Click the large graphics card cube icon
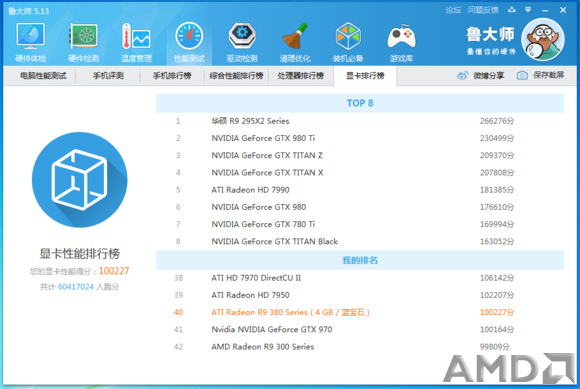Viewport: 580px width, 389px height. 80,180
